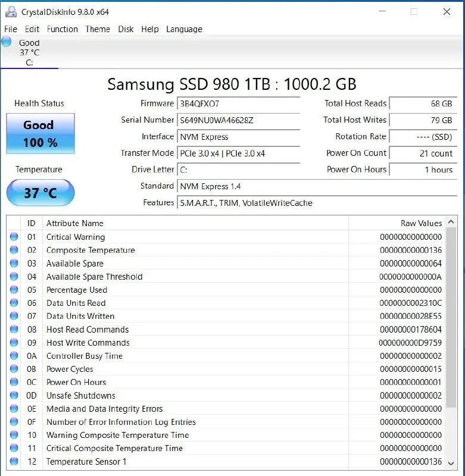
Task: Click the Firmware field 3B4QFXO7
Action: point(238,104)
